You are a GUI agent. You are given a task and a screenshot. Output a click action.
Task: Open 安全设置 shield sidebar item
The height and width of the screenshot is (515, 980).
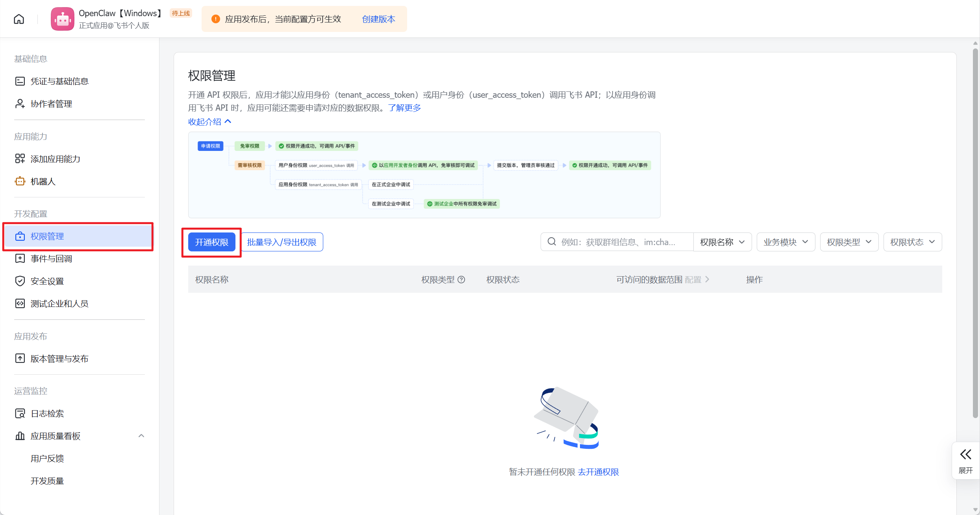point(47,281)
